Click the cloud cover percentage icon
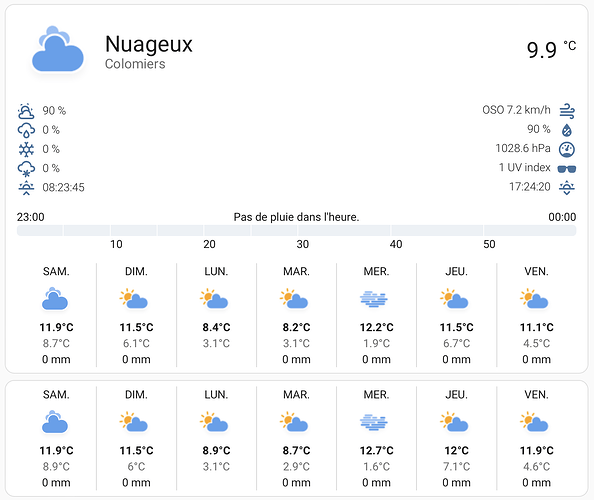The height and width of the screenshot is (500, 594). (x=26, y=111)
